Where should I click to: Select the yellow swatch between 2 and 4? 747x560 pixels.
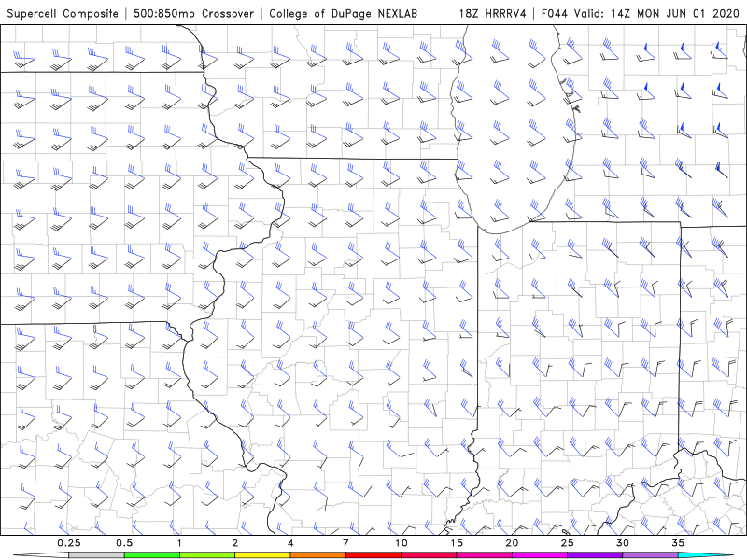[x=262, y=555]
